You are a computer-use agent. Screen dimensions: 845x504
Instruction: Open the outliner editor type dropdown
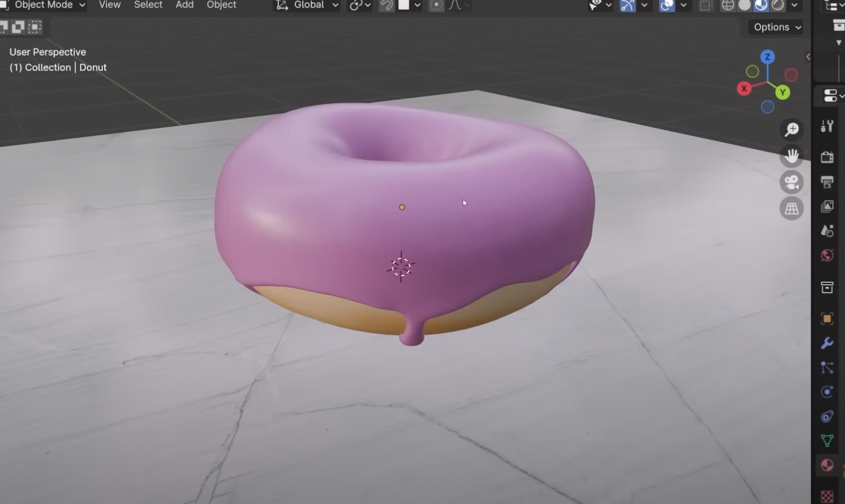point(833,5)
